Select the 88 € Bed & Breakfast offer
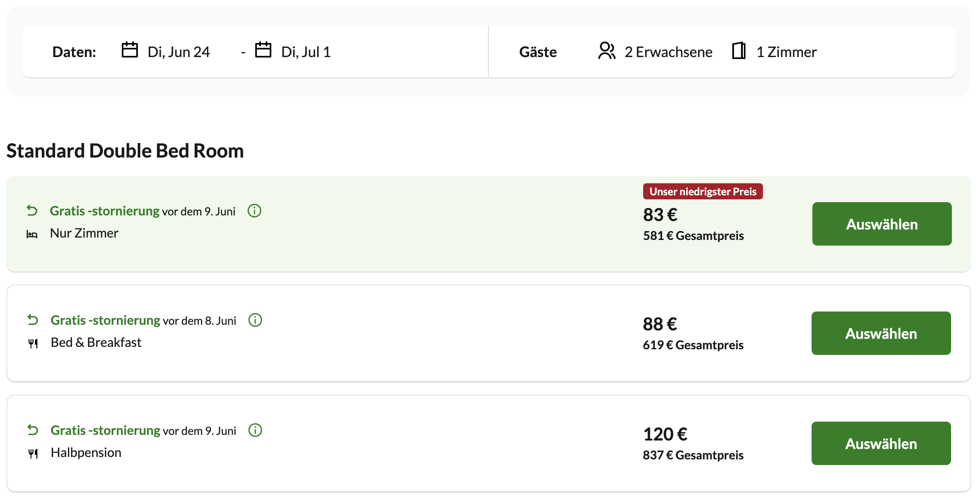Viewport: 980px width, 500px height. [x=881, y=333]
